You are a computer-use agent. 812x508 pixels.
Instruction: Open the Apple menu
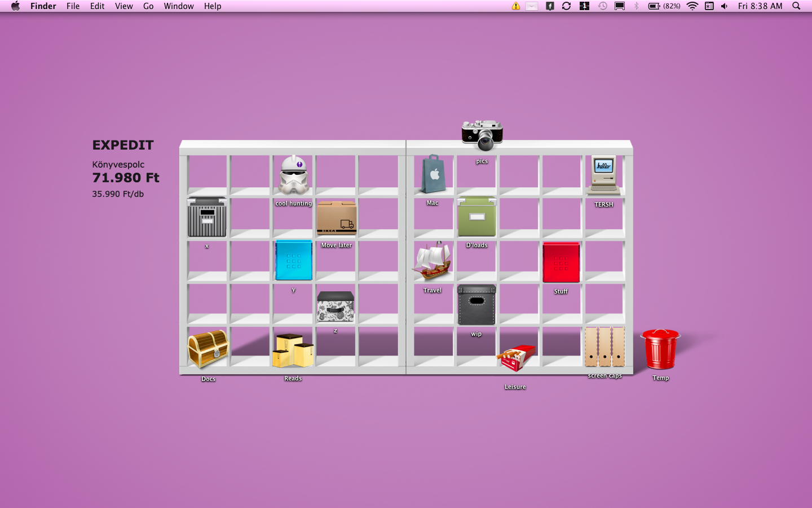click(x=15, y=6)
